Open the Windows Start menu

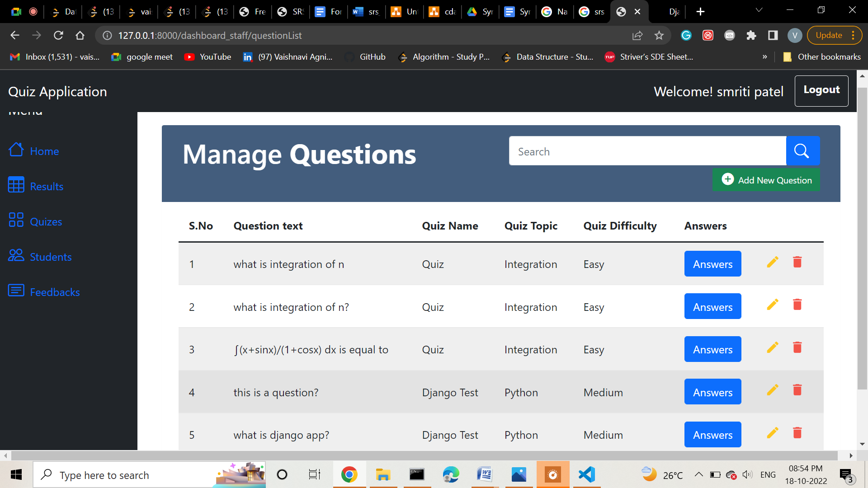(16, 474)
